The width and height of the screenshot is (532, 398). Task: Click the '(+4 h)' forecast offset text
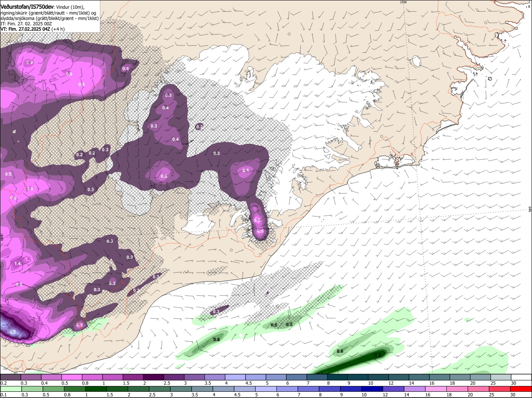[58, 29]
